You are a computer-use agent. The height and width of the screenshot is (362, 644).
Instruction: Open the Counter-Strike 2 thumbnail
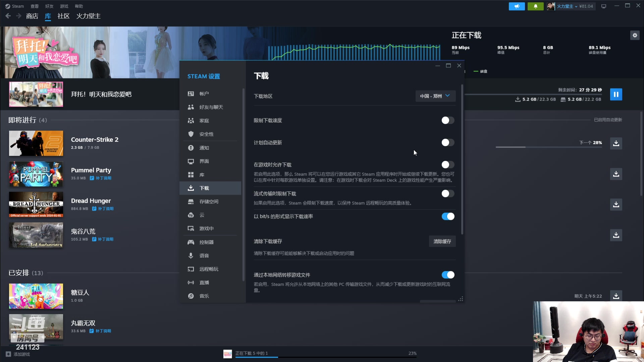[x=36, y=143]
